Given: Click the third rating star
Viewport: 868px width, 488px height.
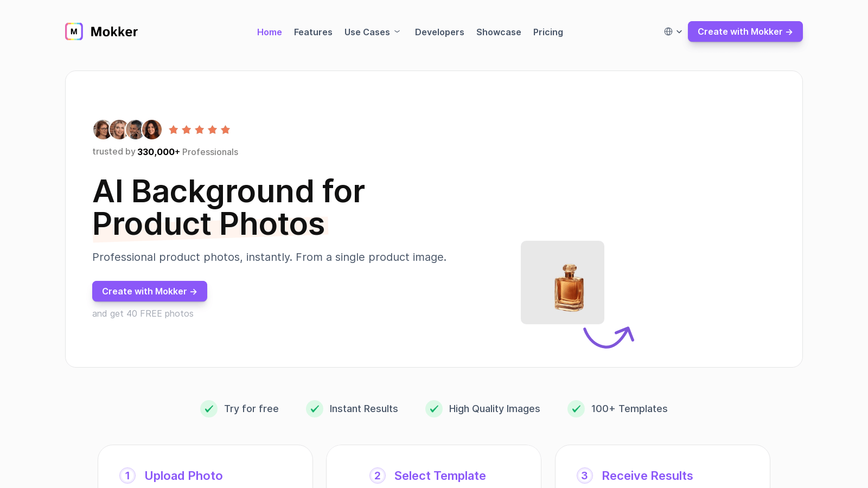Looking at the screenshot, I should (200, 130).
